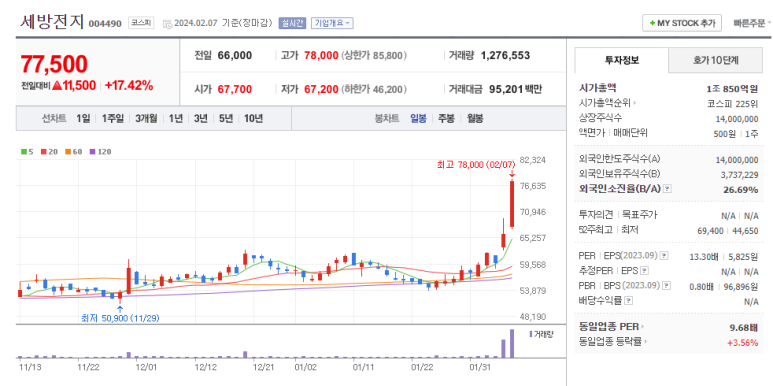Open the 기업개요 dropdown
This screenshot has width=773, height=386.
(332, 23)
